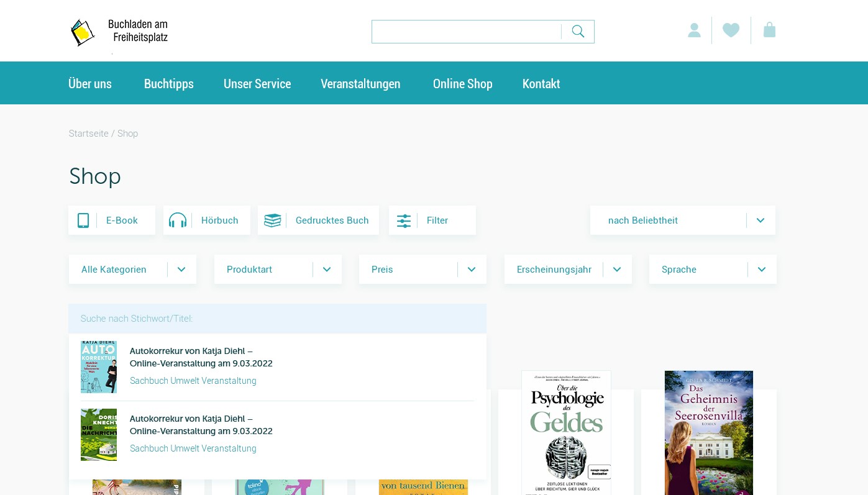Focus the top search input field
Screen dimensions: 868x495
pyautogui.click(x=466, y=32)
